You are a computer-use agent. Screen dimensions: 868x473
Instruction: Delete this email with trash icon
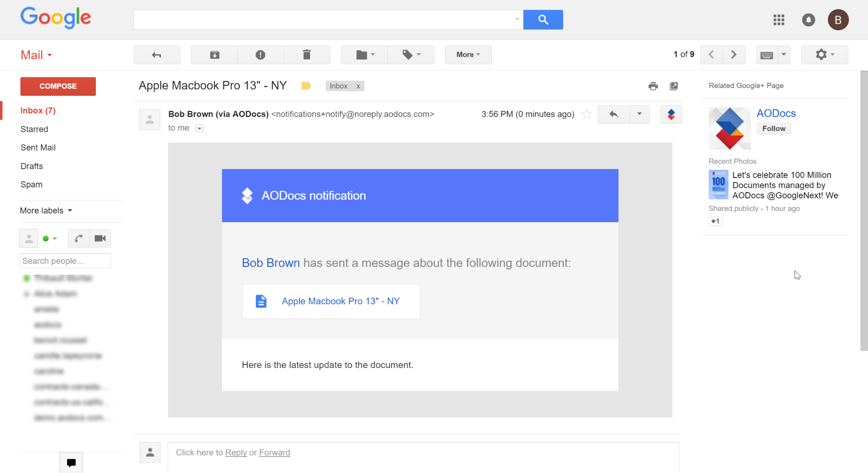click(x=307, y=55)
